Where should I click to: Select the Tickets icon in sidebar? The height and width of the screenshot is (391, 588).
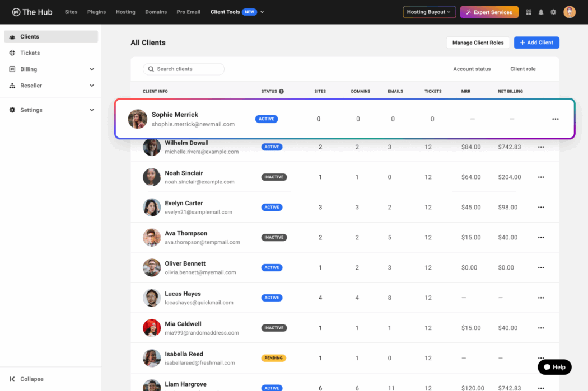(x=12, y=53)
